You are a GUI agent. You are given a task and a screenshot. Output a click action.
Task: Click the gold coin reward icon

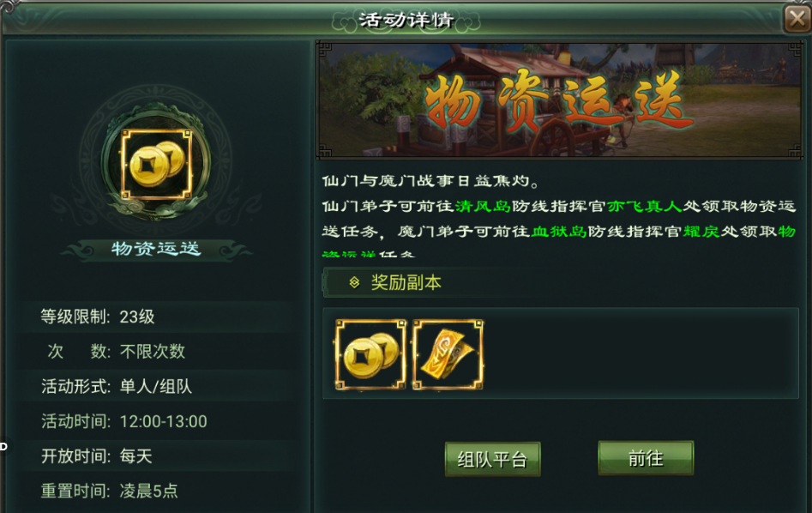pos(370,355)
